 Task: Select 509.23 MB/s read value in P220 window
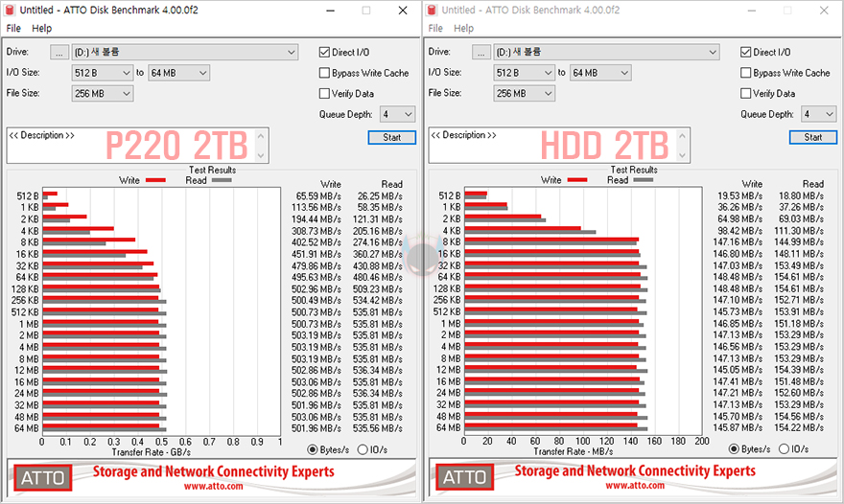pos(378,289)
